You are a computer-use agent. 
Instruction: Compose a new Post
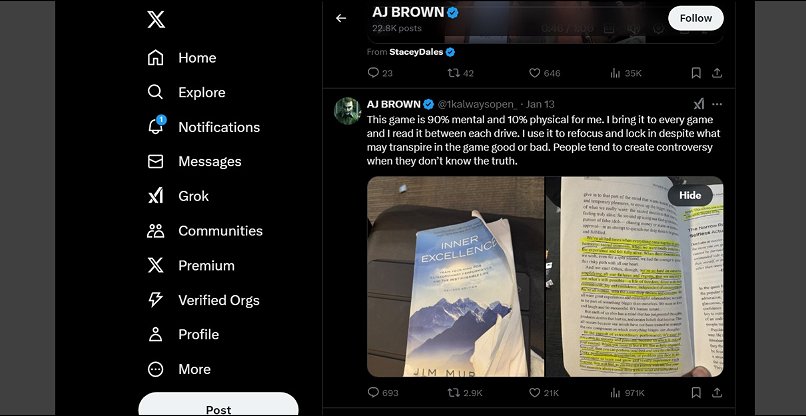(x=218, y=405)
